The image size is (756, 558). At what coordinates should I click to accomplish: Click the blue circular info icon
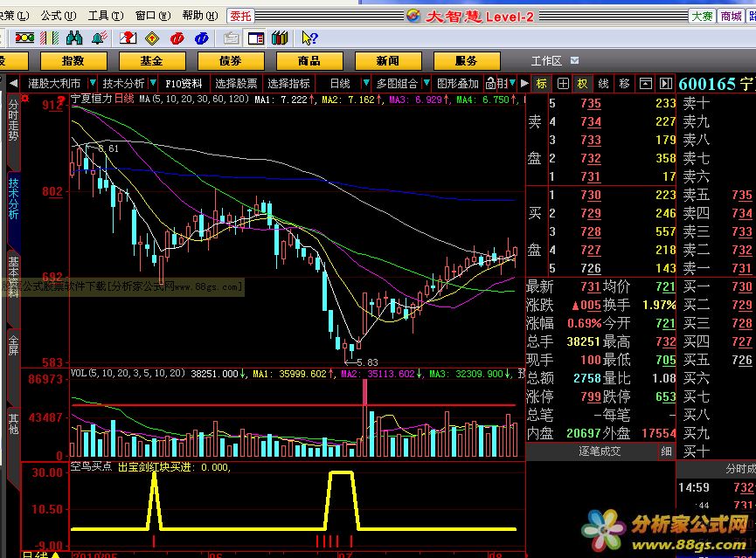click(202, 38)
